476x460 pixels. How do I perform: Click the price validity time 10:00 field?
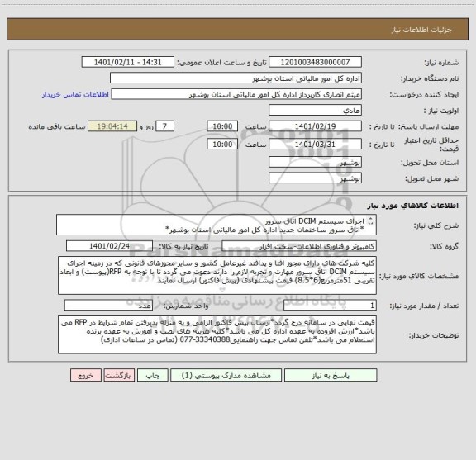pyautogui.click(x=222, y=145)
